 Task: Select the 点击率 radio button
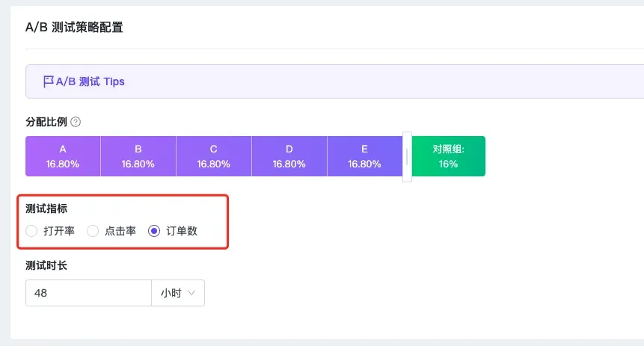(x=93, y=231)
